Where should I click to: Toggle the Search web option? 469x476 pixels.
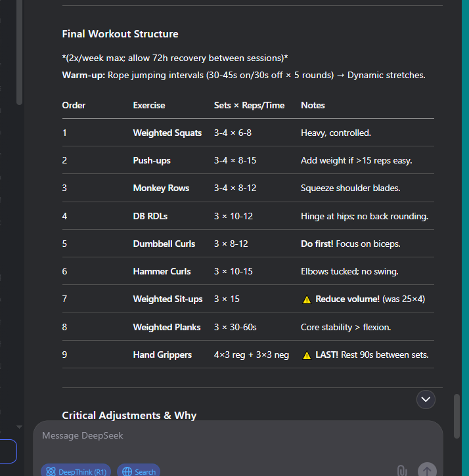click(x=139, y=471)
